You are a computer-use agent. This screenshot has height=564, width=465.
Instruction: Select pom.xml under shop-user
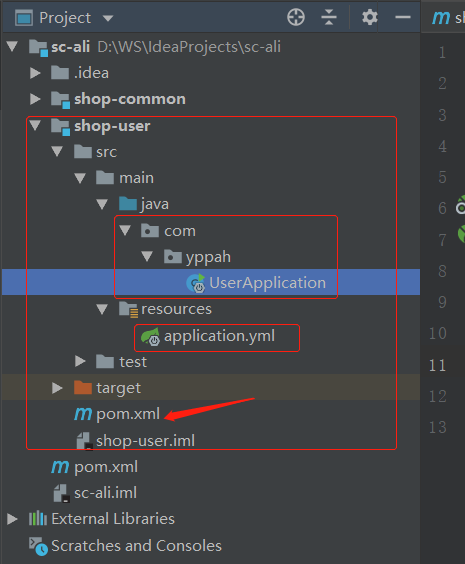(x=128, y=414)
